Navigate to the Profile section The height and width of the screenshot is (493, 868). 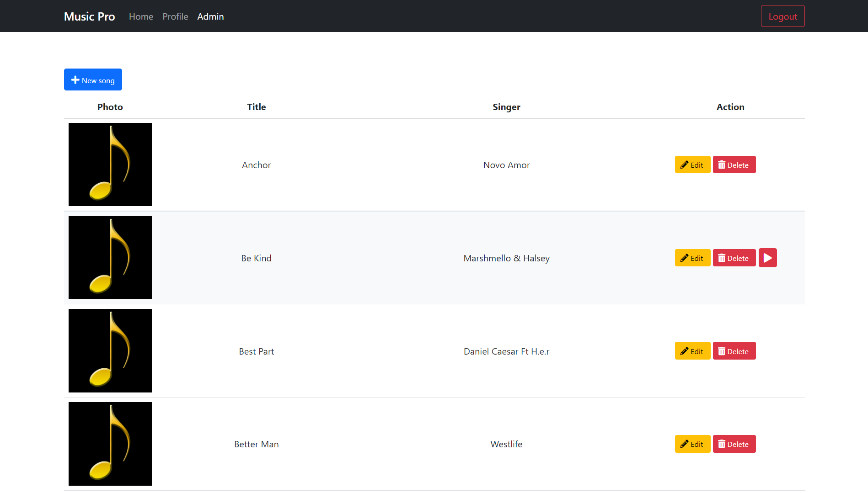[175, 16]
